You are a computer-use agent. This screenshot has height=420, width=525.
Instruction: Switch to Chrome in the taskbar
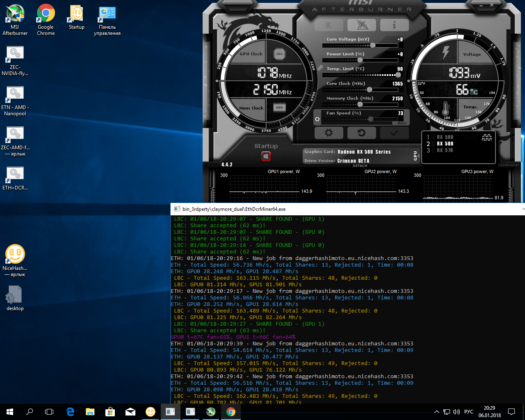(x=231, y=412)
